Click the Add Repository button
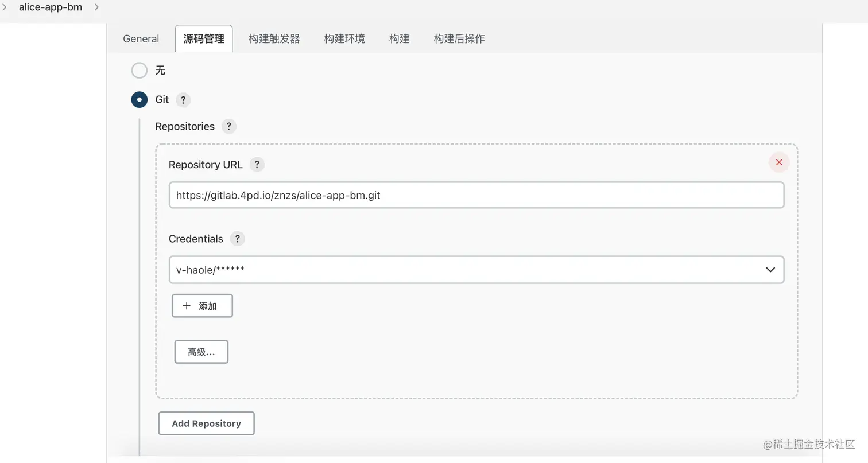The height and width of the screenshot is (463, 868). pos(206,423)
